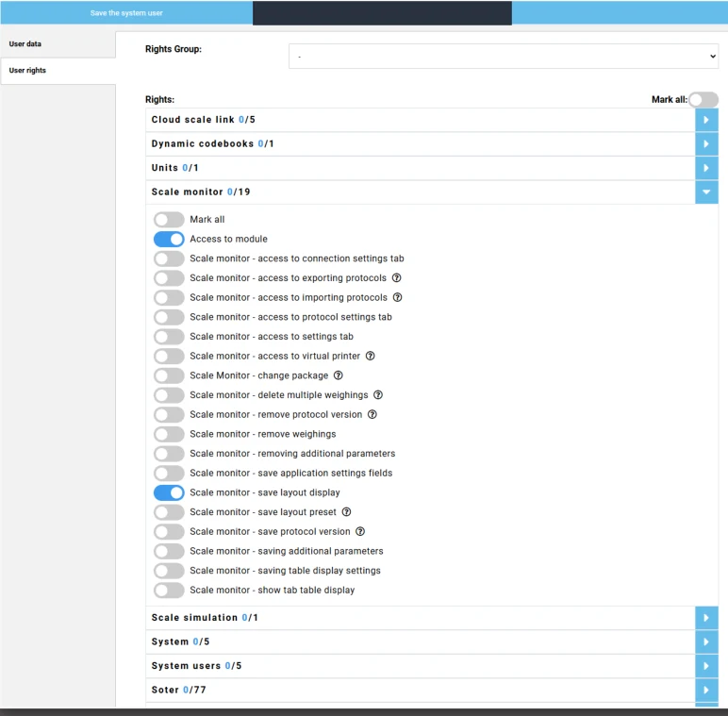Expand Cloud scale link rights arrow
This screenshot has height=716, width=728.
click(706, 120)
